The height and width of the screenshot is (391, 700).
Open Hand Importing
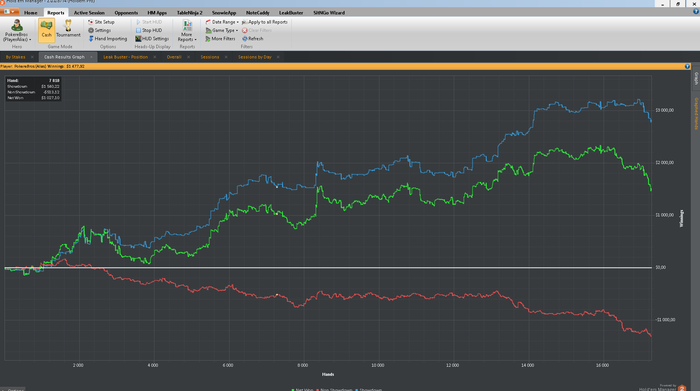(108, 39)
